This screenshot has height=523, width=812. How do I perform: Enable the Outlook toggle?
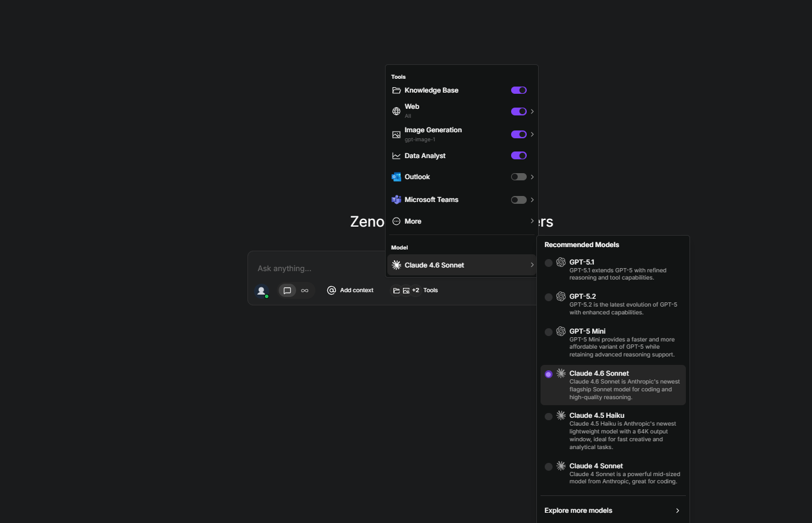tap(519, 177)
